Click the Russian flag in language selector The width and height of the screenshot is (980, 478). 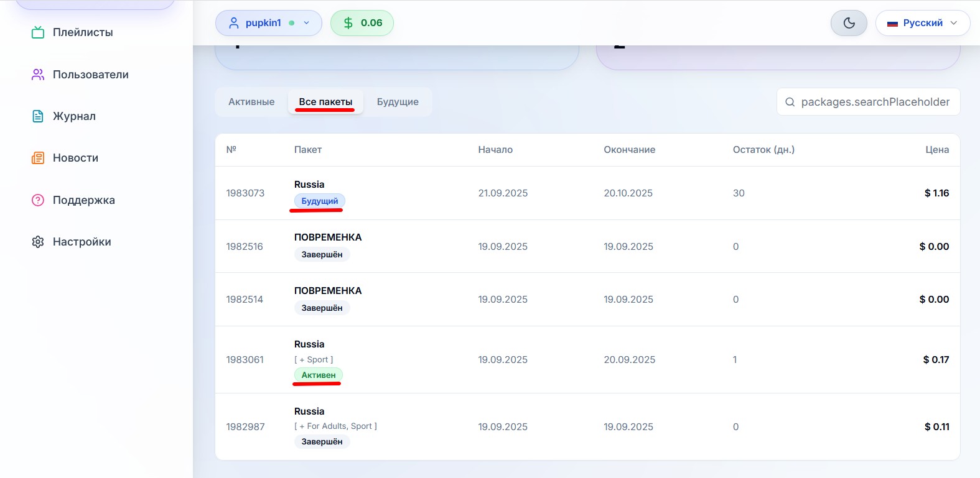tap(893, 24)
